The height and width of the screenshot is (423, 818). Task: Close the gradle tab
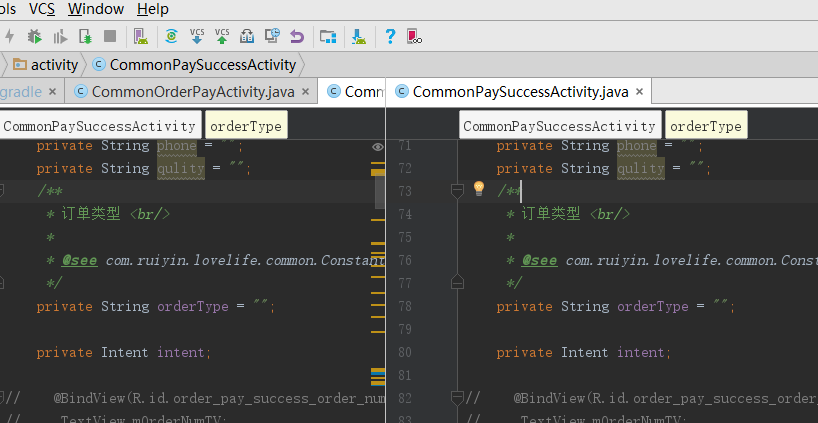(x=52, y=92)
